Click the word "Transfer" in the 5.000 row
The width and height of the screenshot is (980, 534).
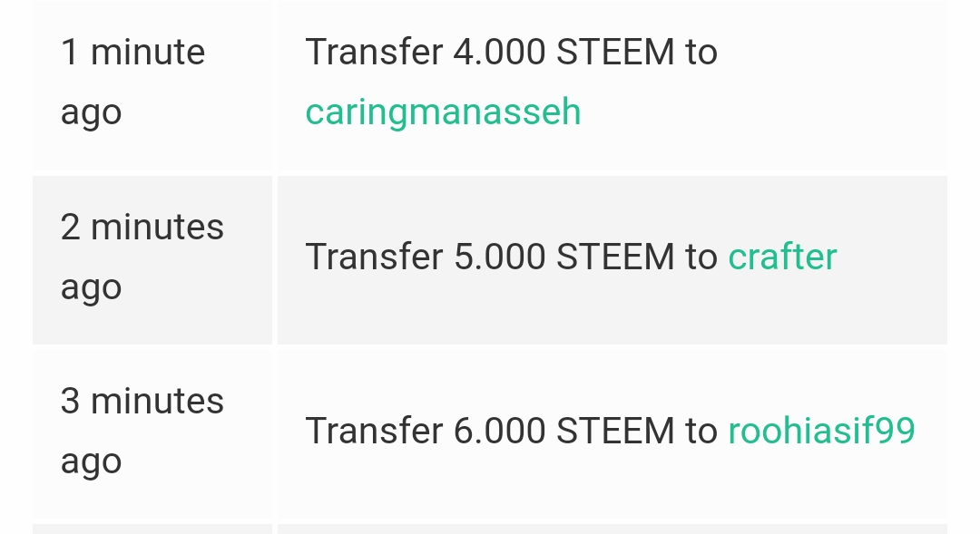click(x=374, y=257)
